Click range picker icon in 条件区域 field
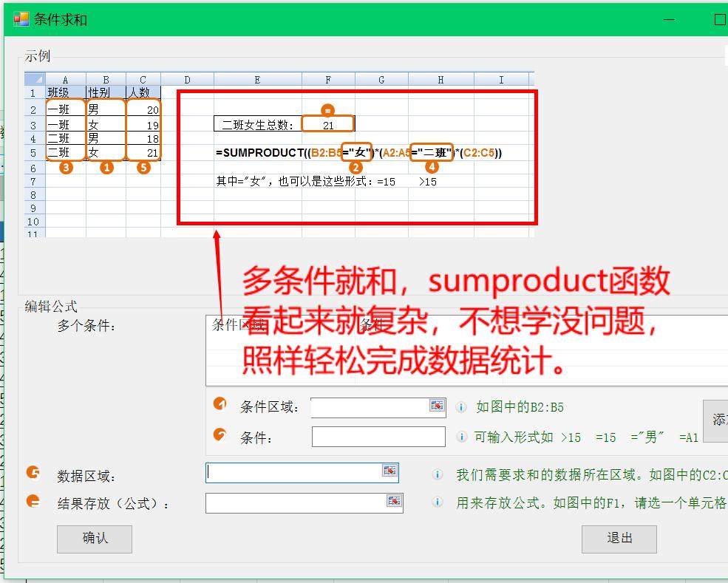728x583 pixels. (x=437, y=406)
